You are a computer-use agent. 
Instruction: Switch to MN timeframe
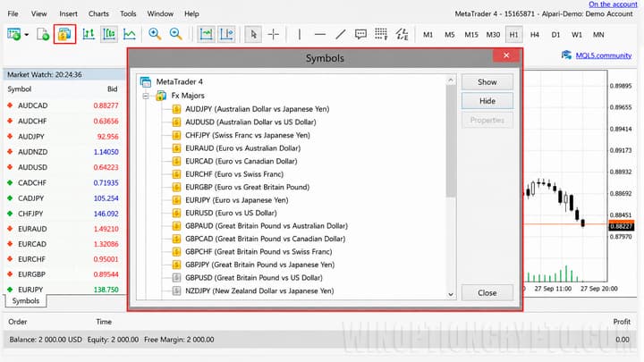pos(598,35)
